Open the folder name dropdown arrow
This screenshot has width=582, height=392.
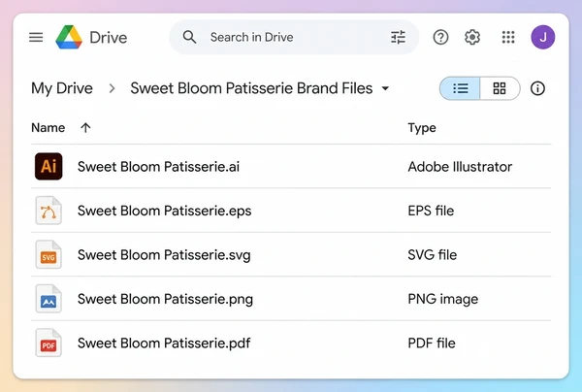coord(385,88)
